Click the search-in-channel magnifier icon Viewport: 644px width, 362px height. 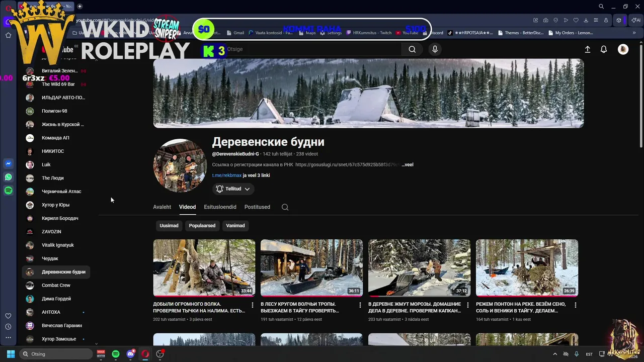click(x=285, y=207)
